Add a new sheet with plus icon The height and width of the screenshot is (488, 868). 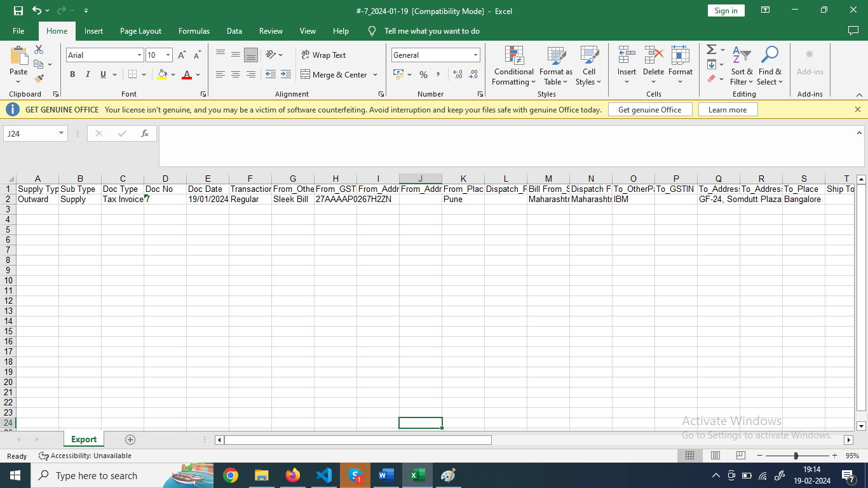130,440
